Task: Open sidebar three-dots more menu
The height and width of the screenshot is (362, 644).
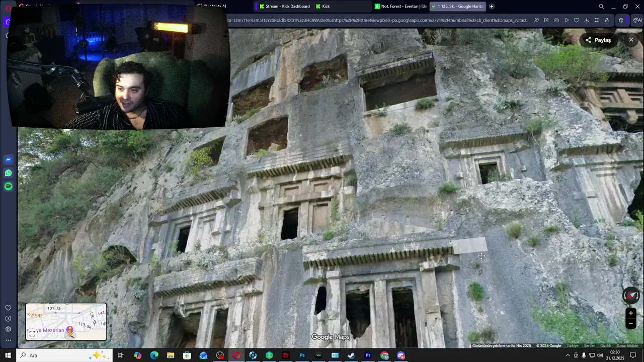Action: [x=8, y=340]
